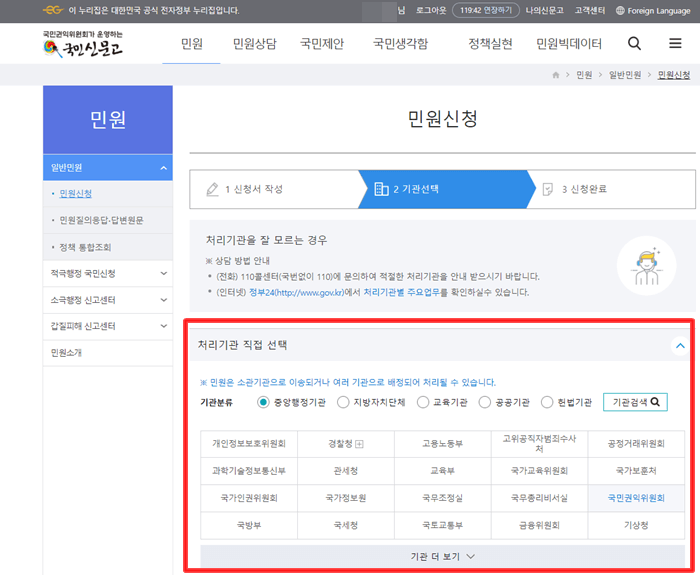700x575 pixels.
Task: Select the 지방자치단체 radio button
Action: point(343,402)
